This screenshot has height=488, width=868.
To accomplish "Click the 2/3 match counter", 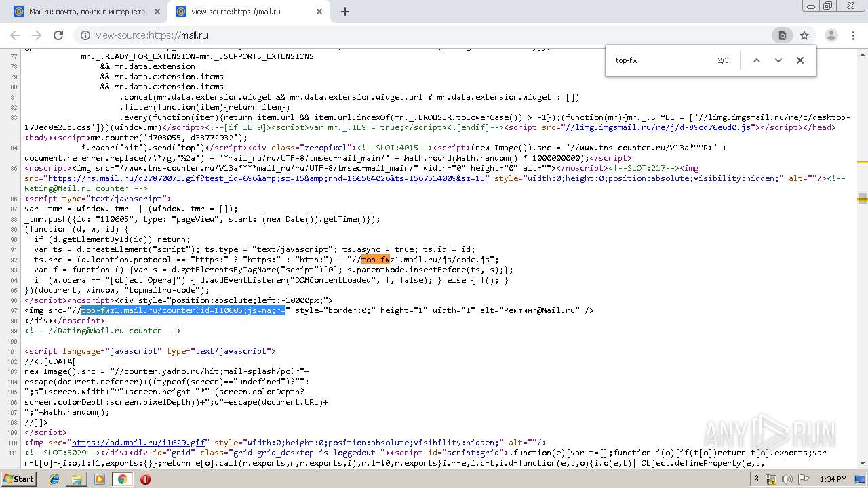I will point(723,60).
